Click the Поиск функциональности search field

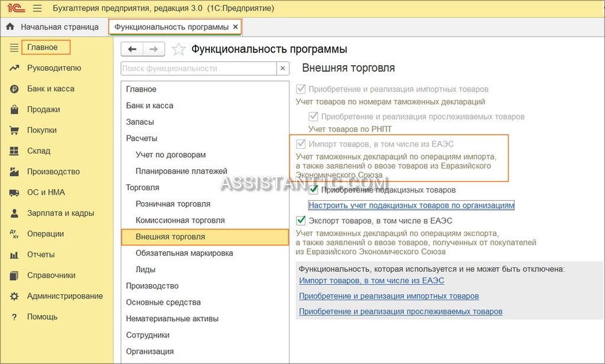click(x=199, y=69)
